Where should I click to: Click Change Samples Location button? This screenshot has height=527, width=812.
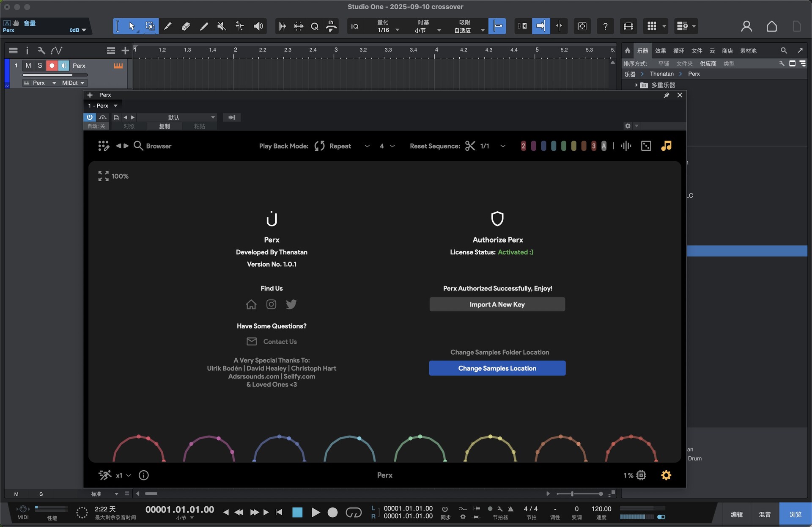(497, 368)
